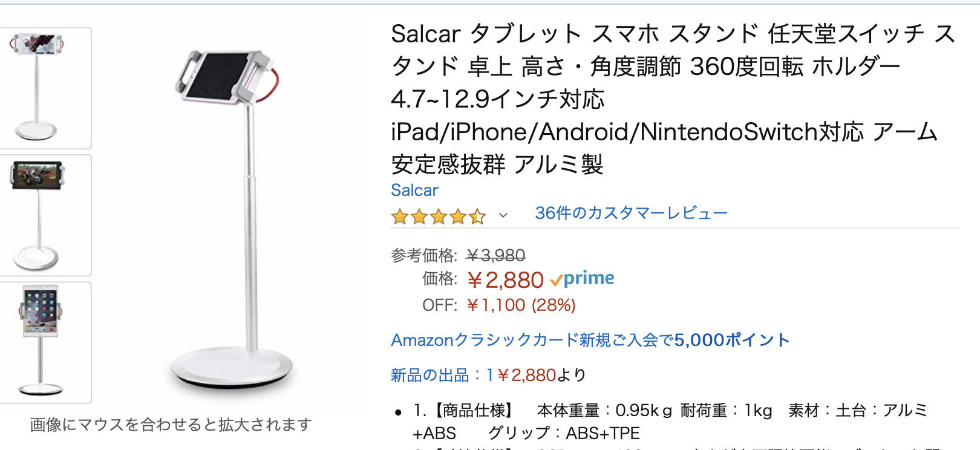The height and width of the screenshot is (450, 980).
Task: Click the round base in main product image
Action: pyautogui.click(x=231, y=368)
